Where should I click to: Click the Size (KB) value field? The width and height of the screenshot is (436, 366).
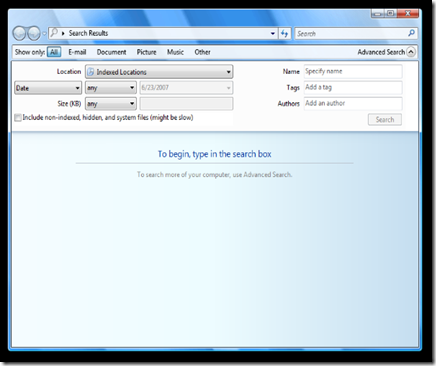[186, 104]
